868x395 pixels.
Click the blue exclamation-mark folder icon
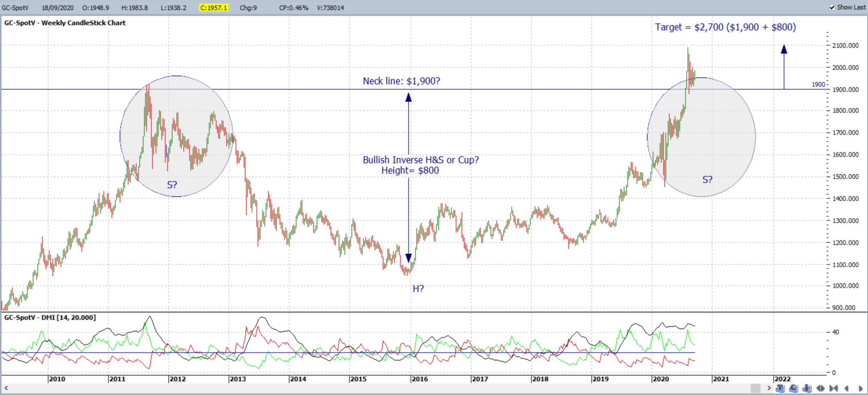807,388
